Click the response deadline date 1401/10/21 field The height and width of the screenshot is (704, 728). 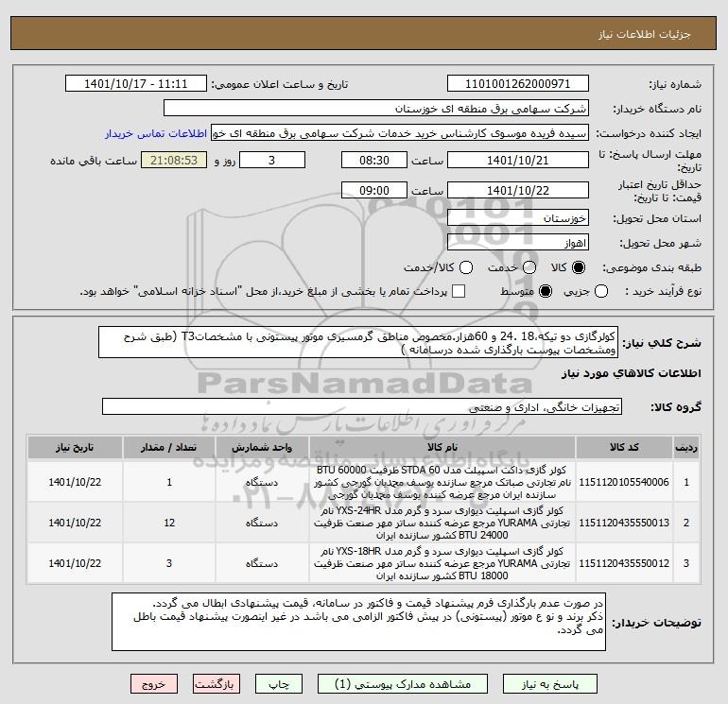(518, 160)
